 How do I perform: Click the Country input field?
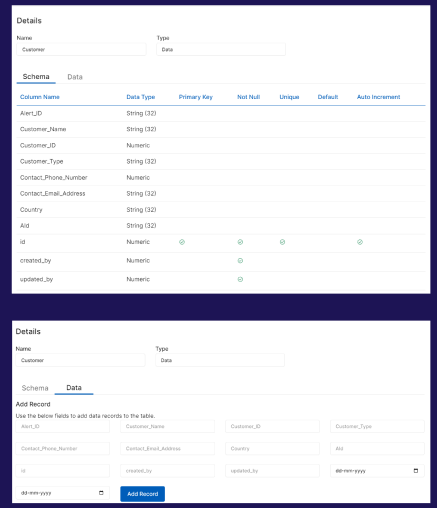point(272,449)
